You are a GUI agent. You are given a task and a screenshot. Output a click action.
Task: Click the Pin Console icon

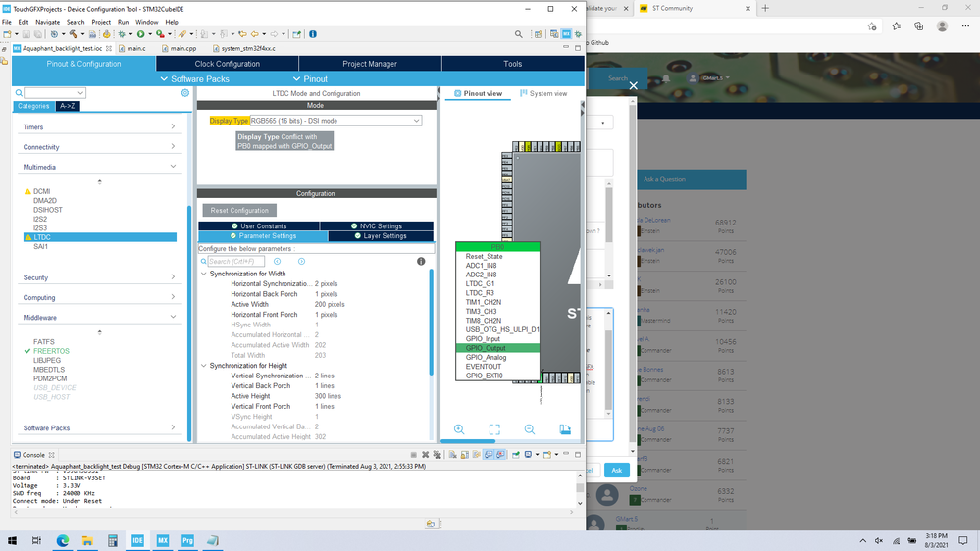[x=516, y=455]
